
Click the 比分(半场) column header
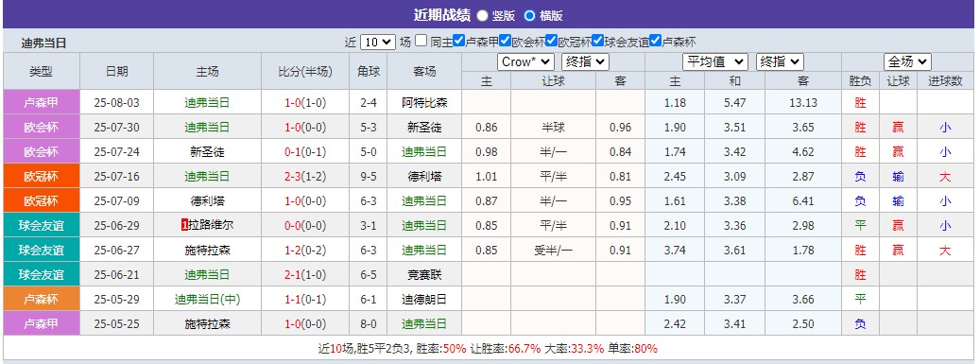(305, 71)
